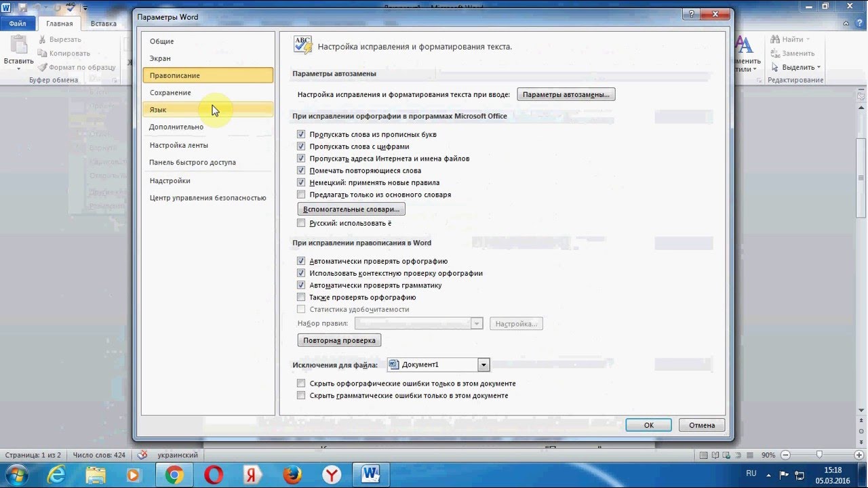Click the Формат по образцу brush
The image size is (868, 488).
[43, 67]
